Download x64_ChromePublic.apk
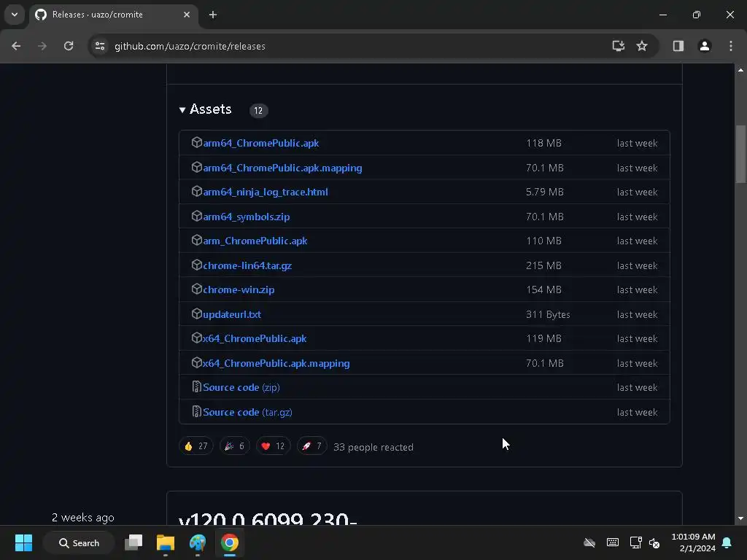The height and width of the screenshot is (560, 747). [255, 338]
